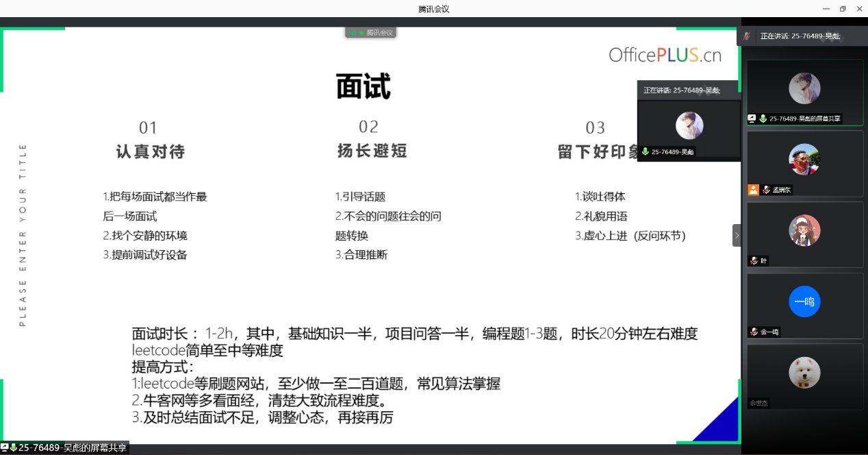Click the OfficePLUS.cn logo on the slide
The height and width of the screenshot is (455, 868).
coord(665,56)
